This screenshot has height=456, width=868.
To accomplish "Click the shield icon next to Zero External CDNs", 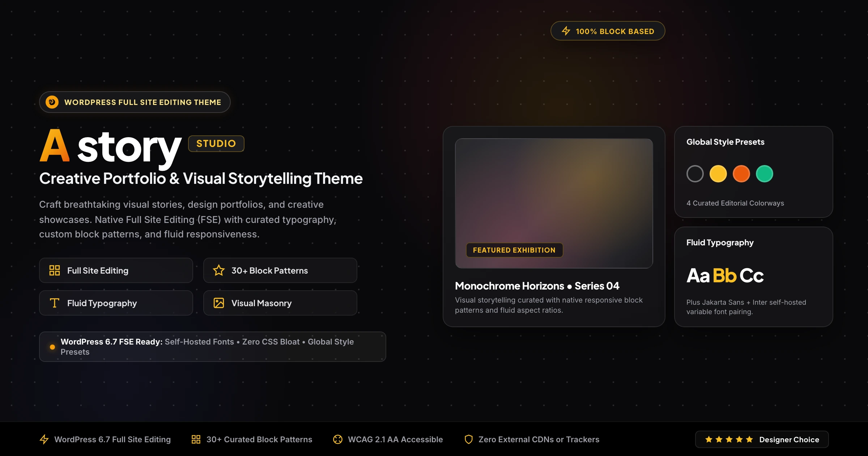I will (x=469, y=439).
